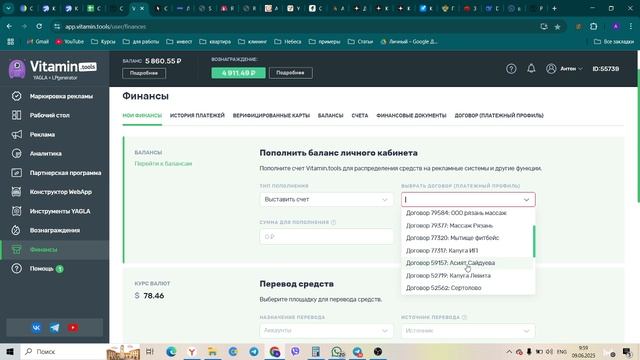The height and width of the screenshot is (360, 640).
Task: Click info icon next to Сумма для пополнения
Action: [333, 222]
